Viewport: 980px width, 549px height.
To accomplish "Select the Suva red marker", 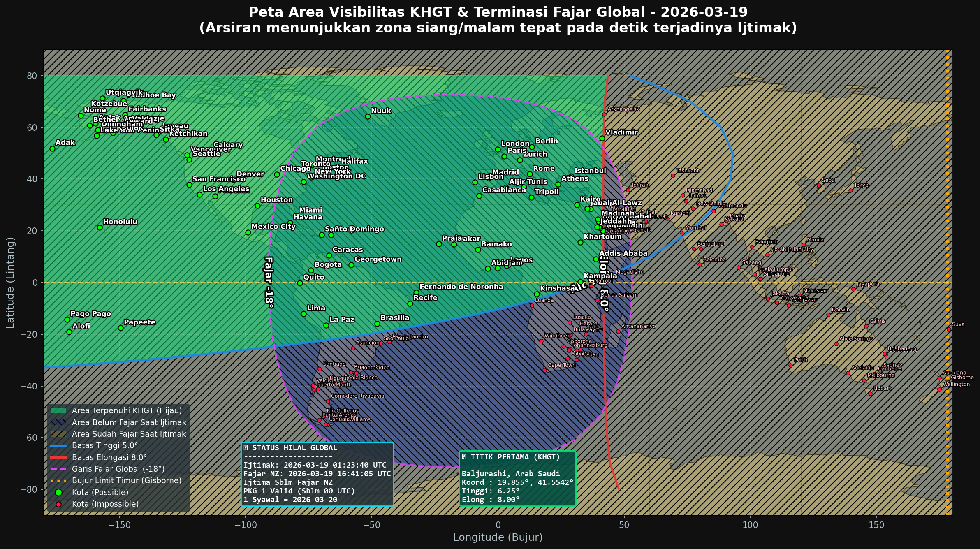I will pos(949,329).
